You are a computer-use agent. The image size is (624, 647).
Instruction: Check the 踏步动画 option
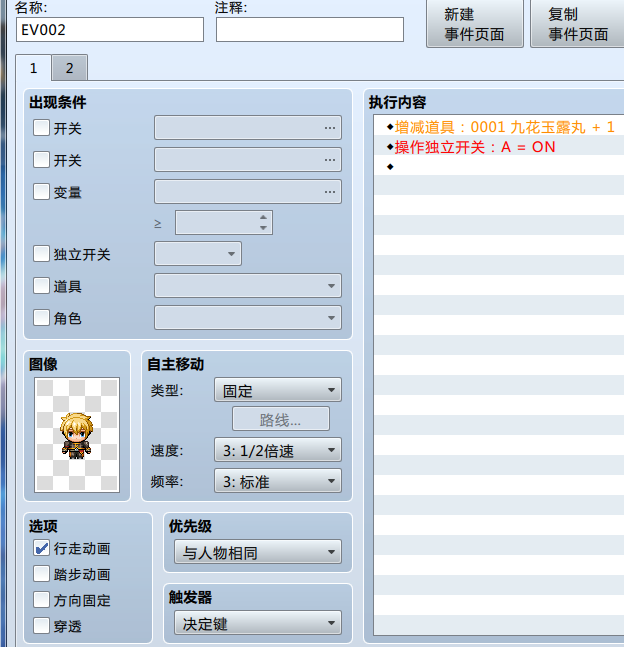pyautogui.click(x=41, y=574)
